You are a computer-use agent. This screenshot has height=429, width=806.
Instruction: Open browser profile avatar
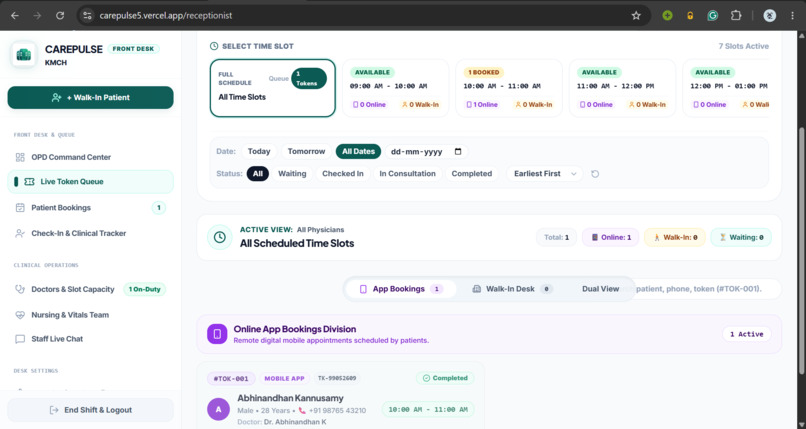(x=770, y=15)
